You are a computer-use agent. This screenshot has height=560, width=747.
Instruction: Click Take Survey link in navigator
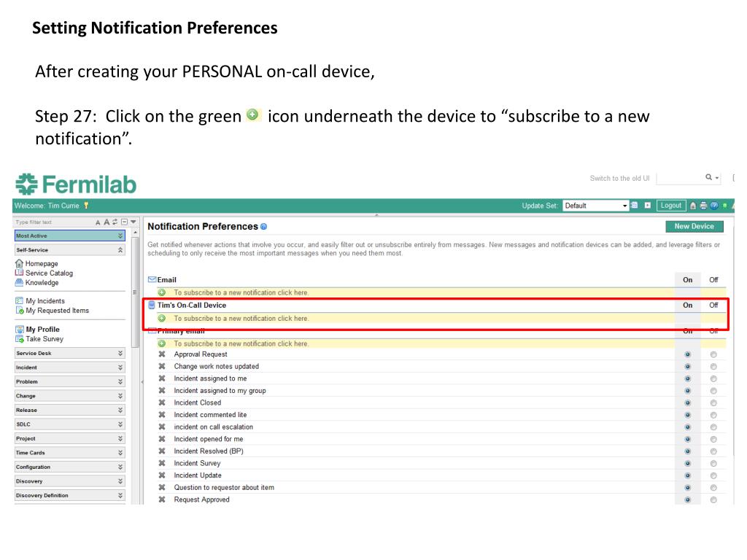[44, 338]
